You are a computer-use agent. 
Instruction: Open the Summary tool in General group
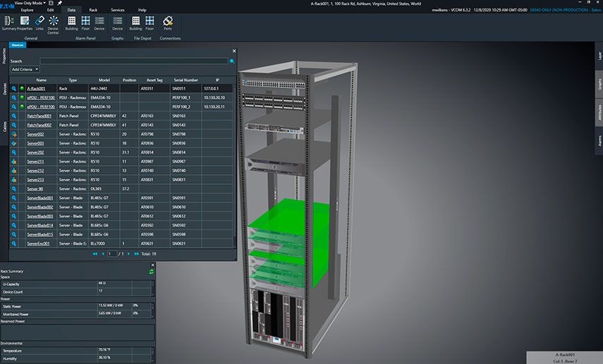coord(9,23)
